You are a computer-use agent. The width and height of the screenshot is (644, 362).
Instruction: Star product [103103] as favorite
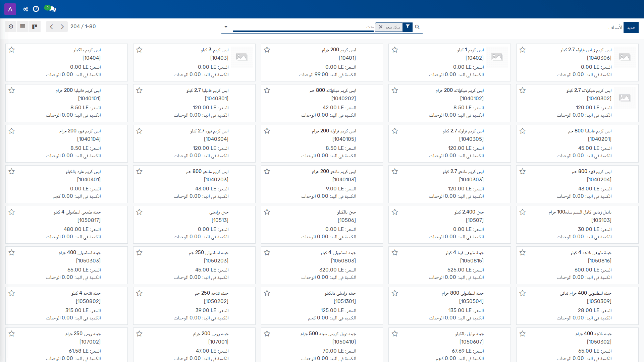(523, 212)
